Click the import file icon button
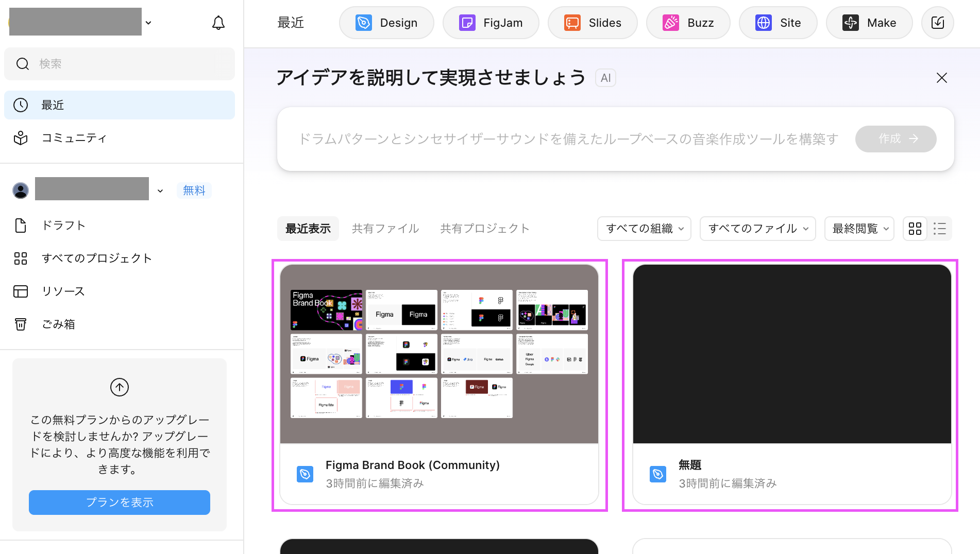Screen dimensions: 980x554 pyautogui.click(x=937, y=23)
